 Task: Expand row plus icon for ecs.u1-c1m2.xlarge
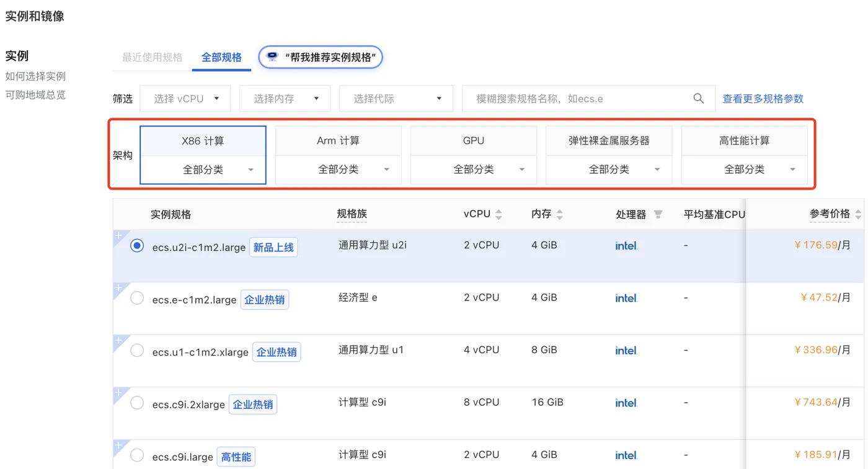(117, 340)
